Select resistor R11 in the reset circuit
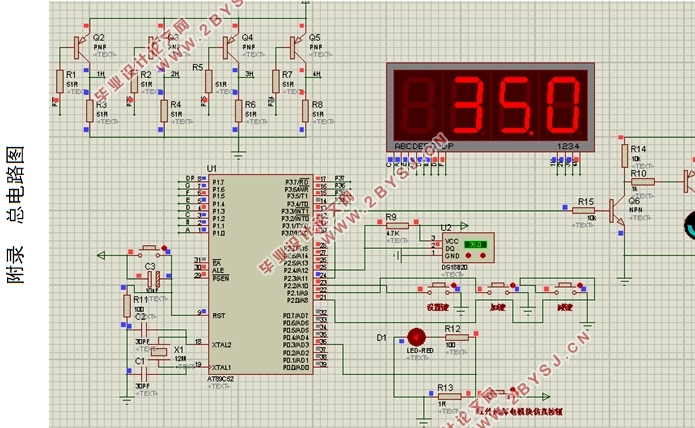Image resolution: width=695 pixels, height=428 pixels. click(x=127, y=306)
